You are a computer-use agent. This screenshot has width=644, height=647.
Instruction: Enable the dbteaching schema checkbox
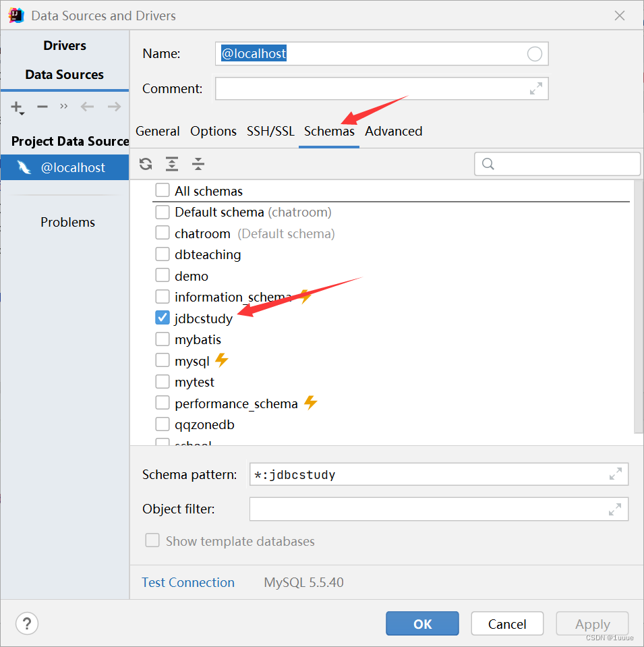pos(162,254)
